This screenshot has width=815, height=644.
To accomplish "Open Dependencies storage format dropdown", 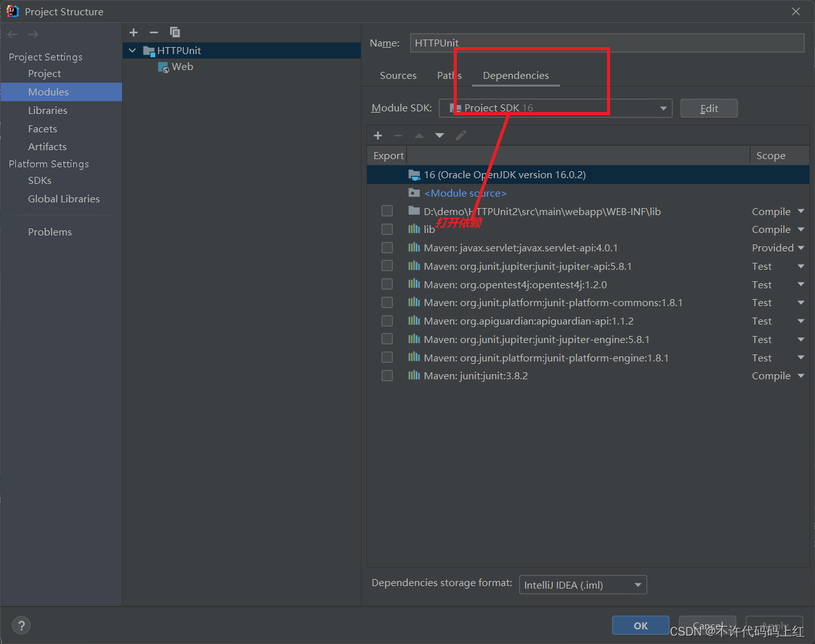I will pyautogui.click(x=583, y=585).
